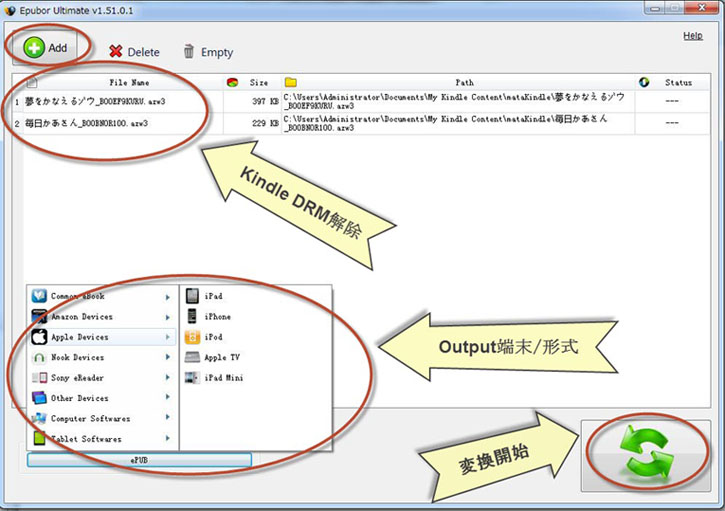Screen dimensions: 725x511
Task: Choose Apple TV in the submenu
Action: tap(222, 357)
